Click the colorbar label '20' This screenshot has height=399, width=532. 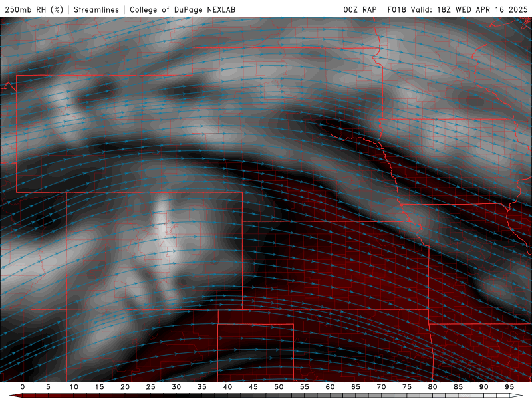[x=125, y=387]
